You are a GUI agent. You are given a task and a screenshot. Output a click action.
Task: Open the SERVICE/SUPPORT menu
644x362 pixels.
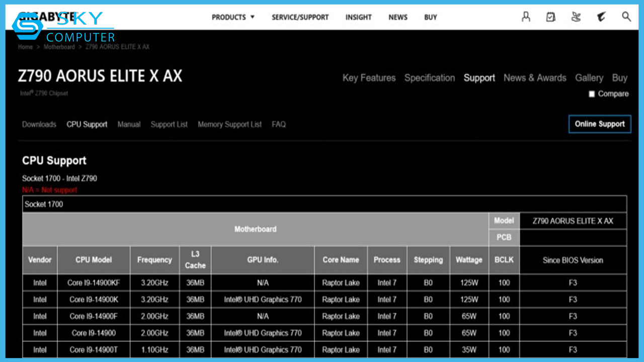click(300, 17)
